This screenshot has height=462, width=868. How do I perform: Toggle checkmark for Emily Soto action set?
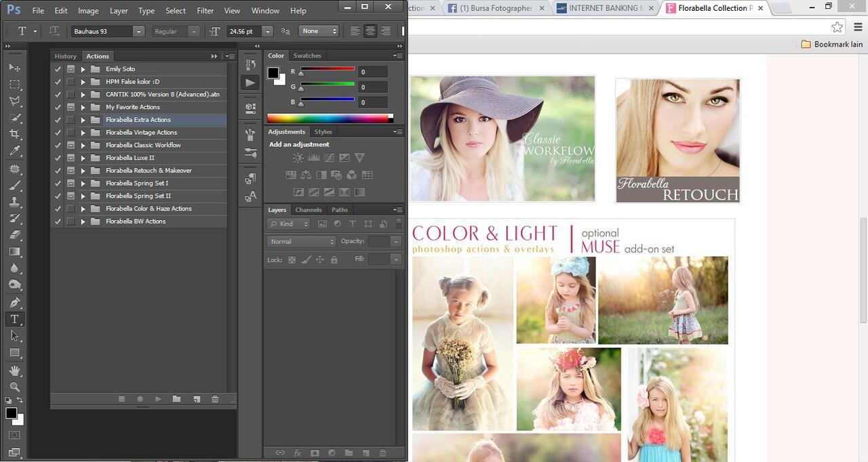(58, 69)
